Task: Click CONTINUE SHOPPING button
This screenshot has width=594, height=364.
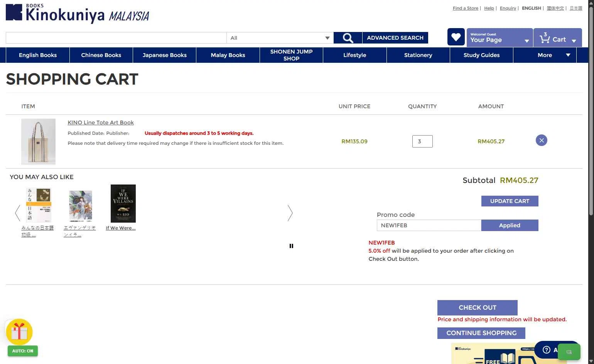Action: pyautogui.click(x=481, y=333)
